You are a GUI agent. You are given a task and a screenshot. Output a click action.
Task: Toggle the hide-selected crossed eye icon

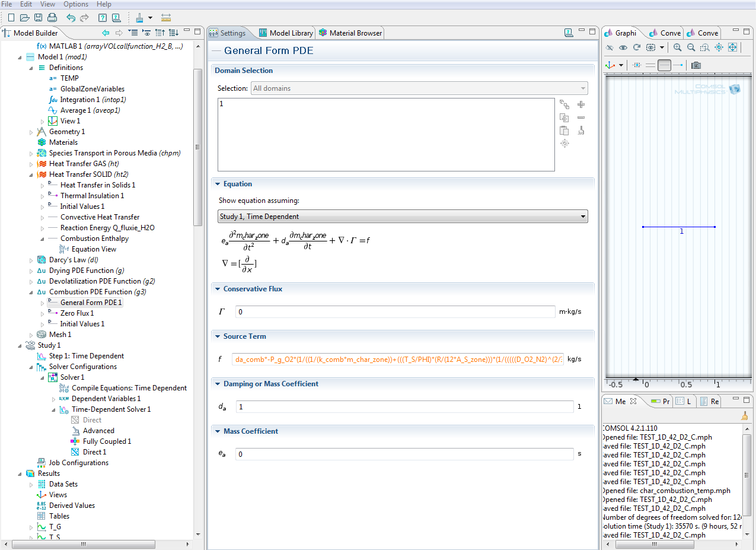[x=610, y=47]
